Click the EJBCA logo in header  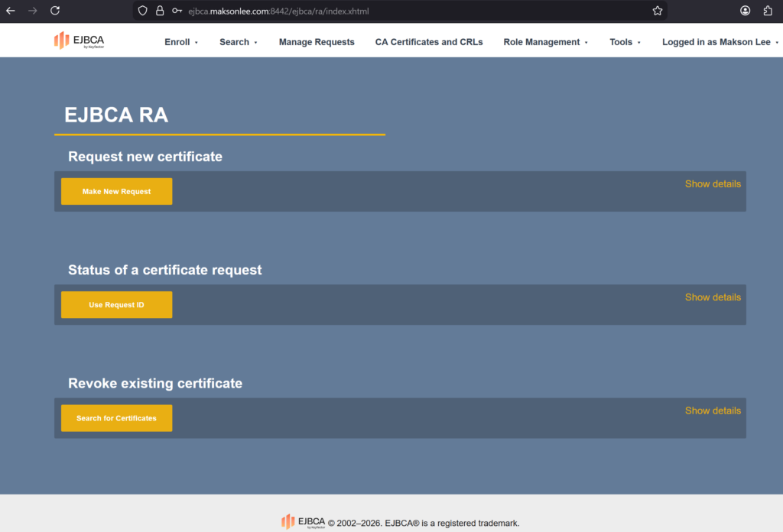pos(79,41)
